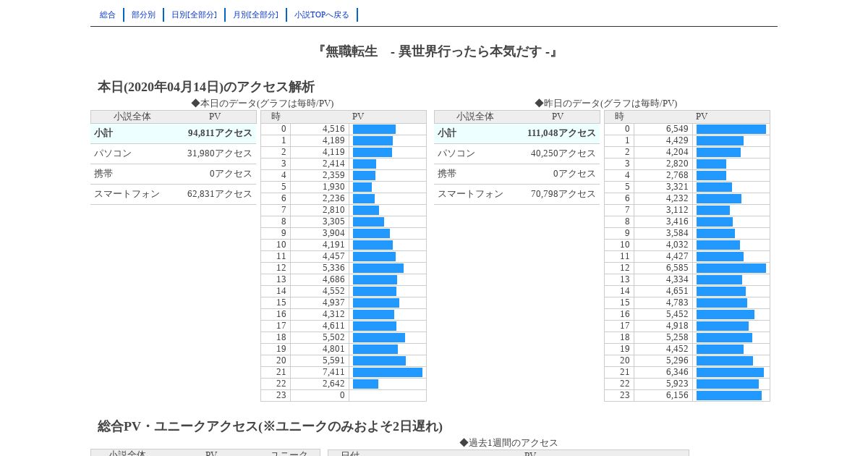The width and height of the screenshot is (868, 456).
Task: Go to 日別[全部分] page
Action: pyautogui.click(x=194, y=14)
